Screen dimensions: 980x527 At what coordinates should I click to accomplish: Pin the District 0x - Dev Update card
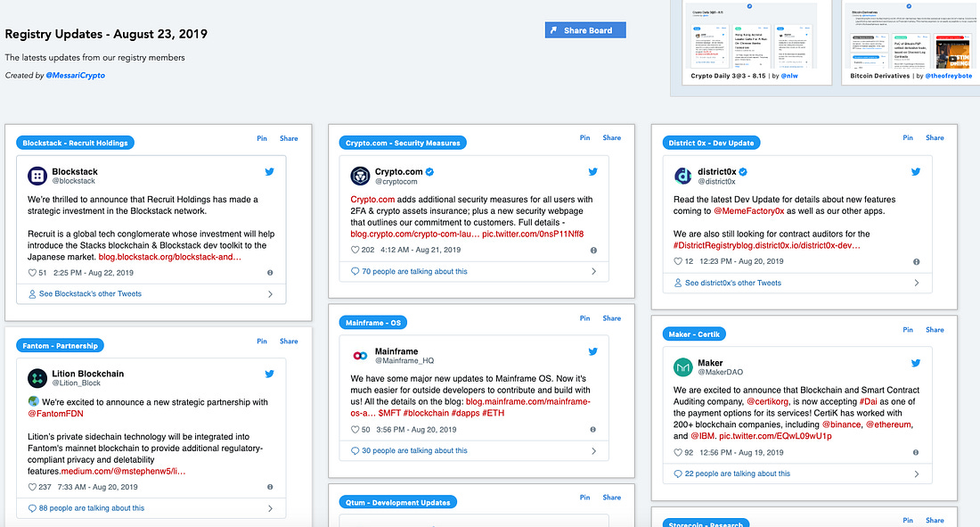908,137
